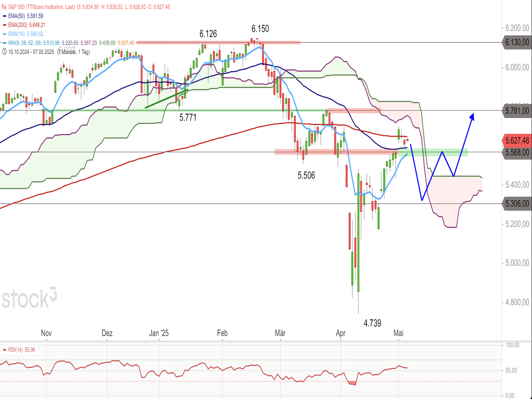Screen dimensions: 532x399
Task: Click the 100,00 RSI axis label
Action: click(512, 345)
